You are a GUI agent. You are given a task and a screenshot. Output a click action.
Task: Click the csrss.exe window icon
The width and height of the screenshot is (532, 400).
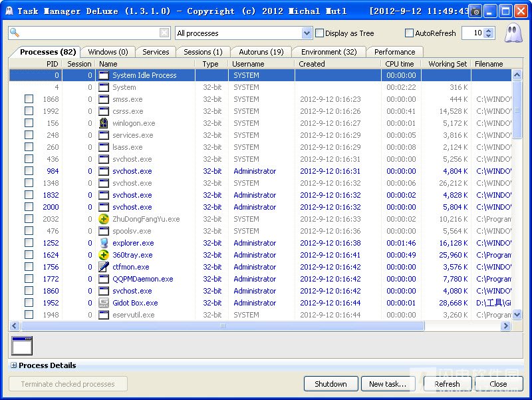tap(104, 111)
